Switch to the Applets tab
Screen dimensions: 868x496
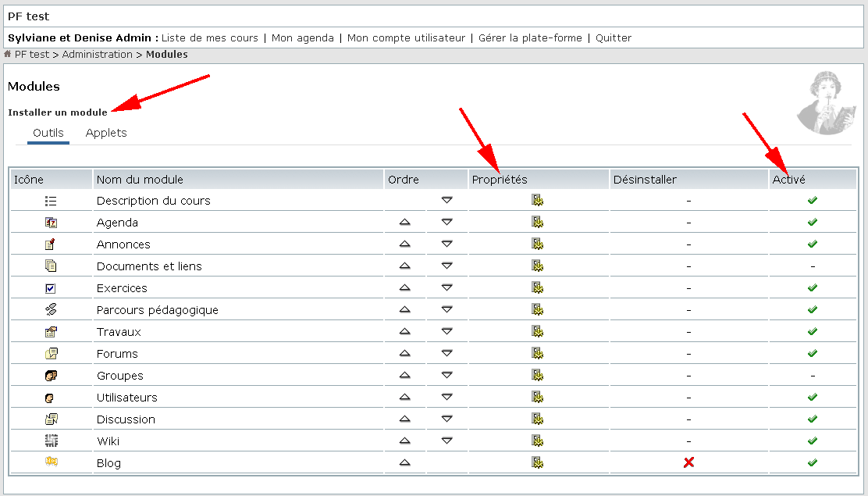click(x=106, y=133)
